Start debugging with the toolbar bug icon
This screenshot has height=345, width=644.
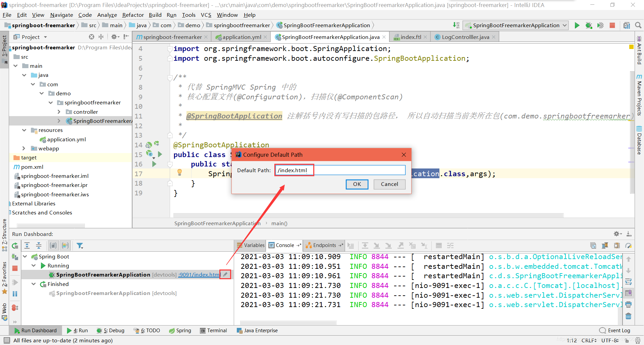click(x=589, y=25)
